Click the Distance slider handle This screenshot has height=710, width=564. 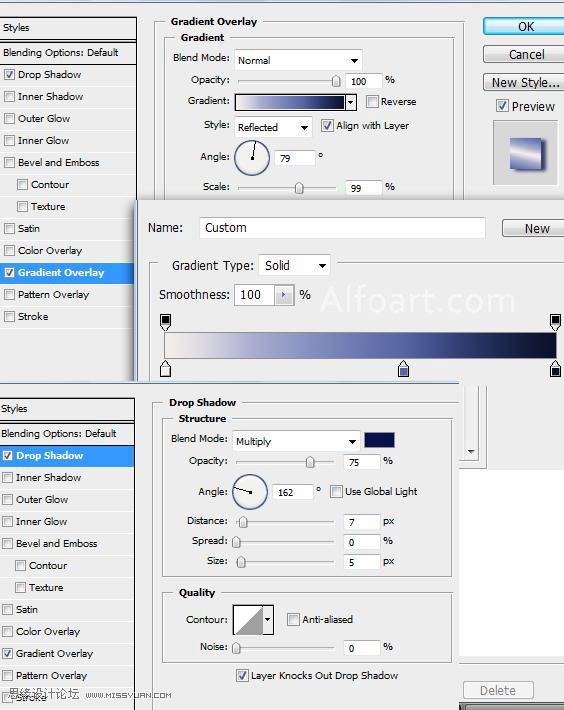243,523
